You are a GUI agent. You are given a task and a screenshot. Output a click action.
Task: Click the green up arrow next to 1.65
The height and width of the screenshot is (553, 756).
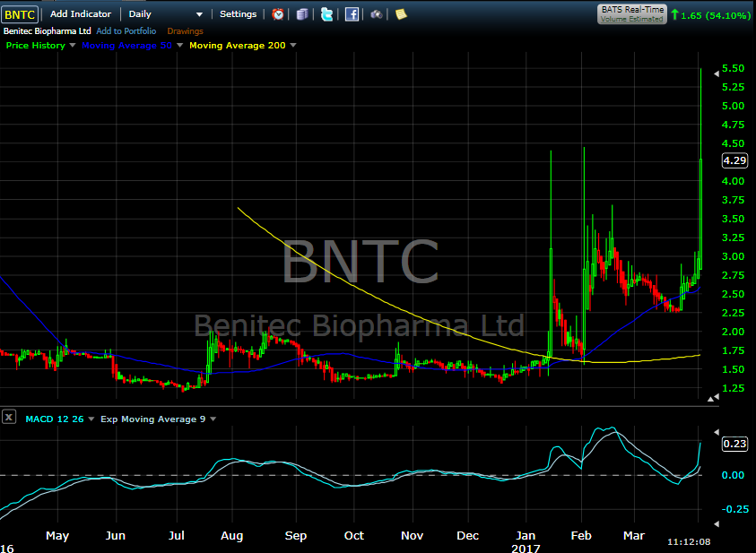click(x=674, y=15)
